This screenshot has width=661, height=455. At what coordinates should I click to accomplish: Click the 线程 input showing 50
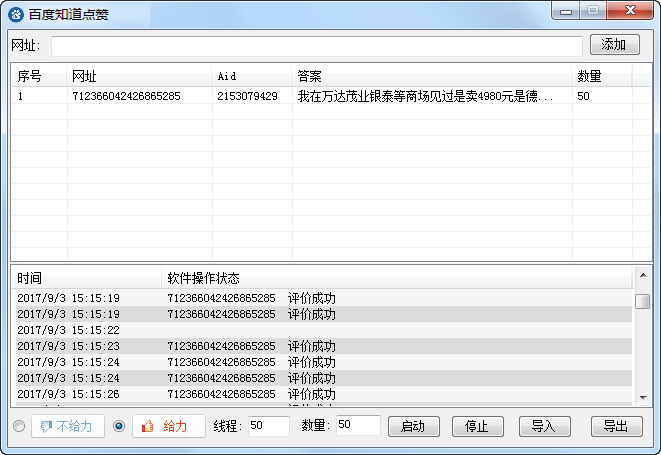(x=269, y=425)
